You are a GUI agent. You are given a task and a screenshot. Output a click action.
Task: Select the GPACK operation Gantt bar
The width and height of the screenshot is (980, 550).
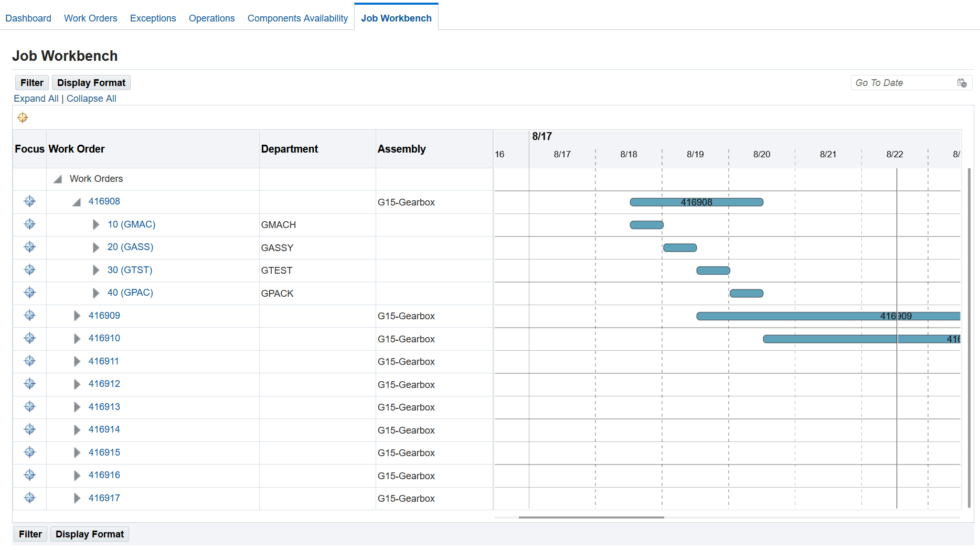point(747,293)
